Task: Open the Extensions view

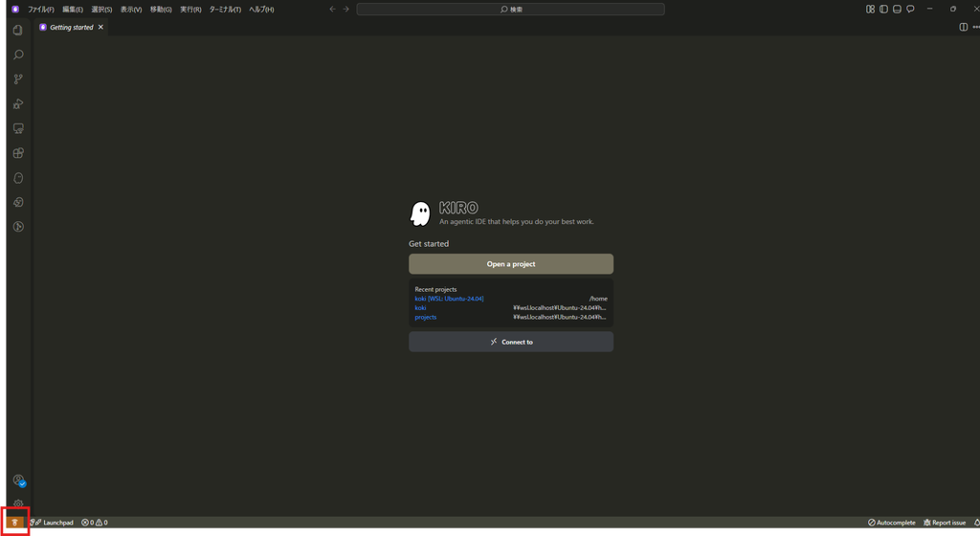Action: [x=18, y=153]
